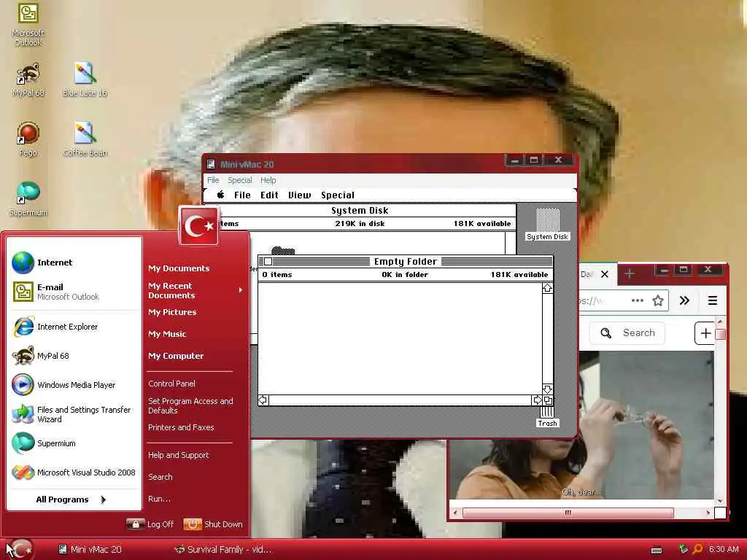747x560 pixels.
Task: Click Log Off button
Action: (x=150, y=524)
